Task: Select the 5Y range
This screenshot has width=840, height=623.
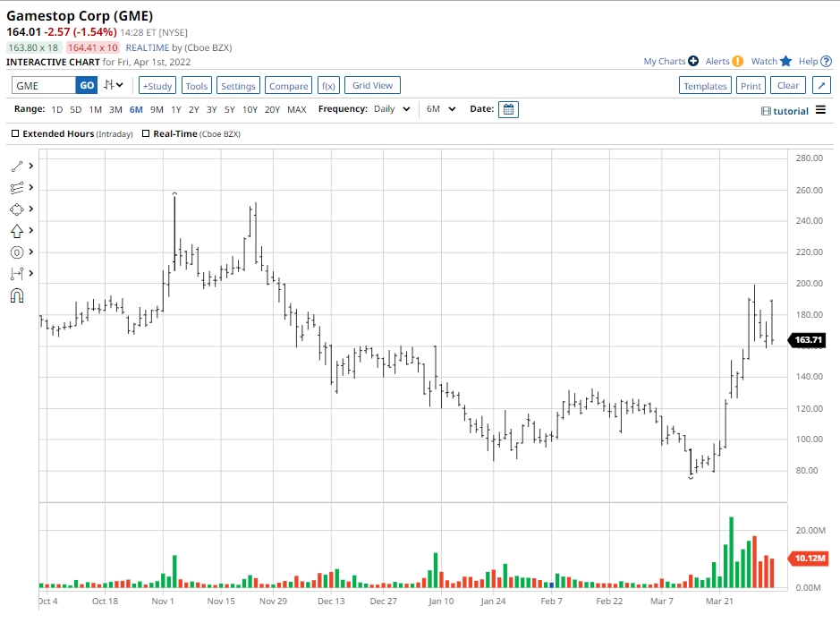Action: click(229, 109)
